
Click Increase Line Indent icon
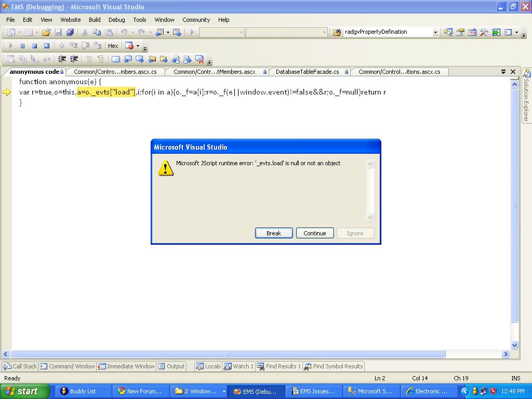point(74,59)
